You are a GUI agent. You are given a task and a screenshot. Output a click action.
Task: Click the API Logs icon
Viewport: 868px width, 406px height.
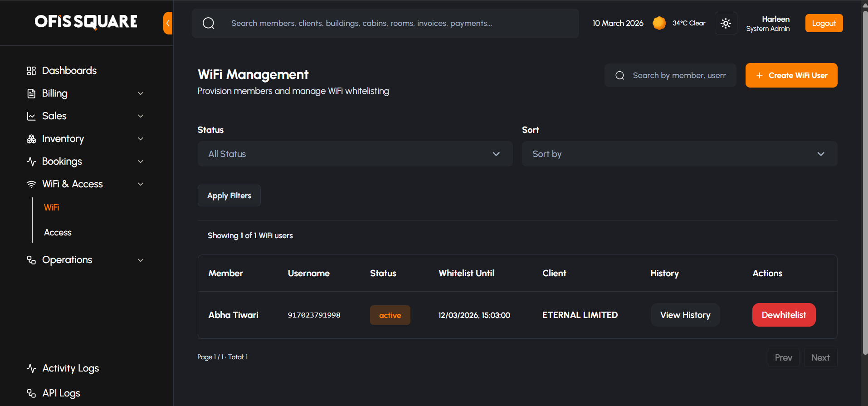pos(31,393)
